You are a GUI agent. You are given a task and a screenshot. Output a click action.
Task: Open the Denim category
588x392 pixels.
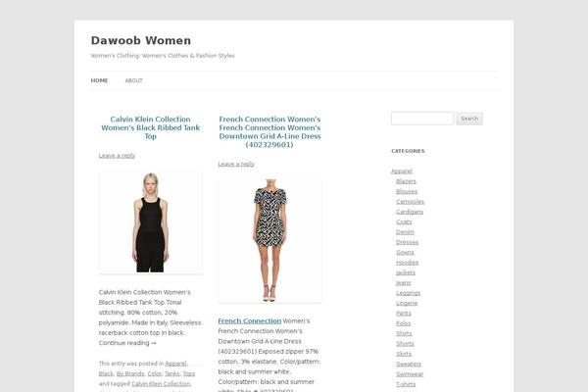point(405,232)
